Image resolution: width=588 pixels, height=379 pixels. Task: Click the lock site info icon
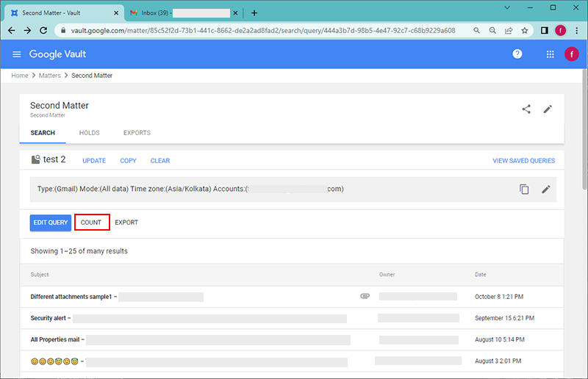pyautogui.click(x=63, y=30)
